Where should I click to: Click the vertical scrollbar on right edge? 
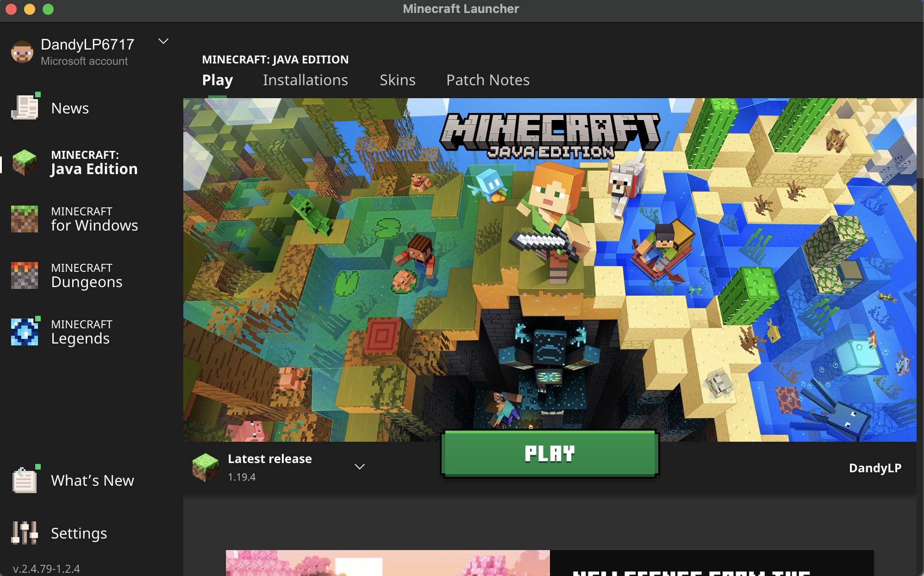[920, 139]
